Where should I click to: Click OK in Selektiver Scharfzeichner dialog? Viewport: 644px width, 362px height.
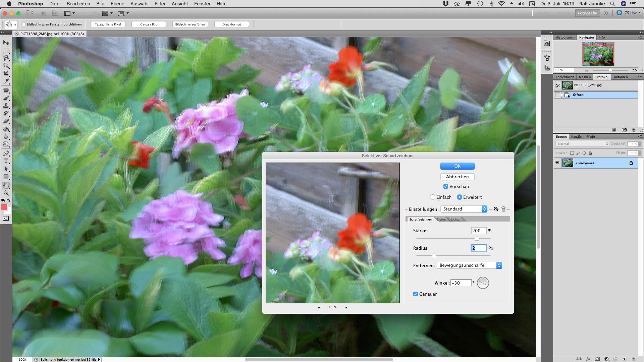[457, 166]
